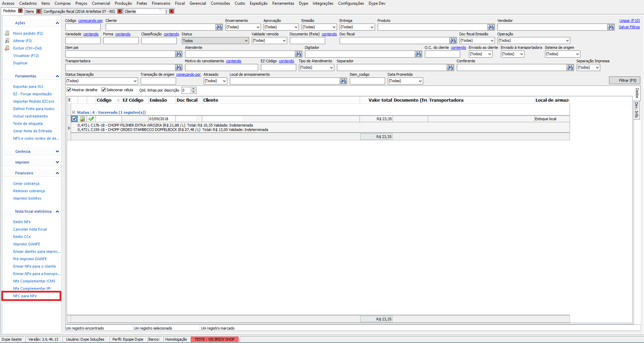Open Conferente search binoculars icon

(570, 67)
